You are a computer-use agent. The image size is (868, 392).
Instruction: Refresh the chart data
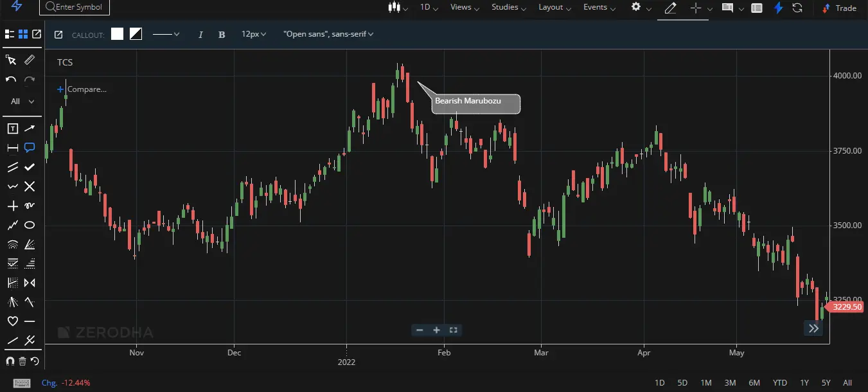tap(797, 8)
